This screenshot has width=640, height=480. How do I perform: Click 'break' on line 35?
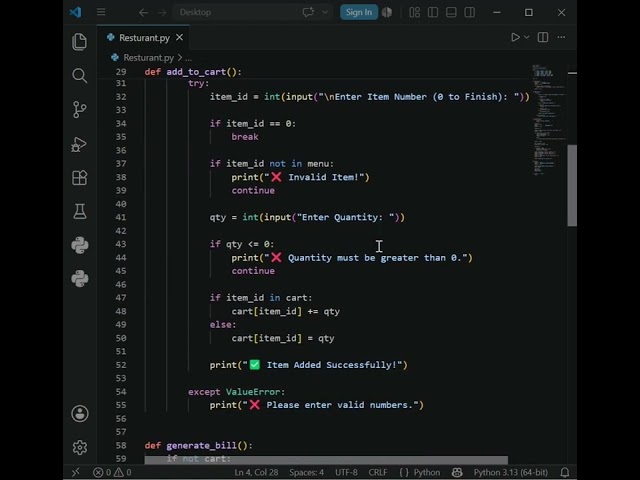click(x=245, y=137)
